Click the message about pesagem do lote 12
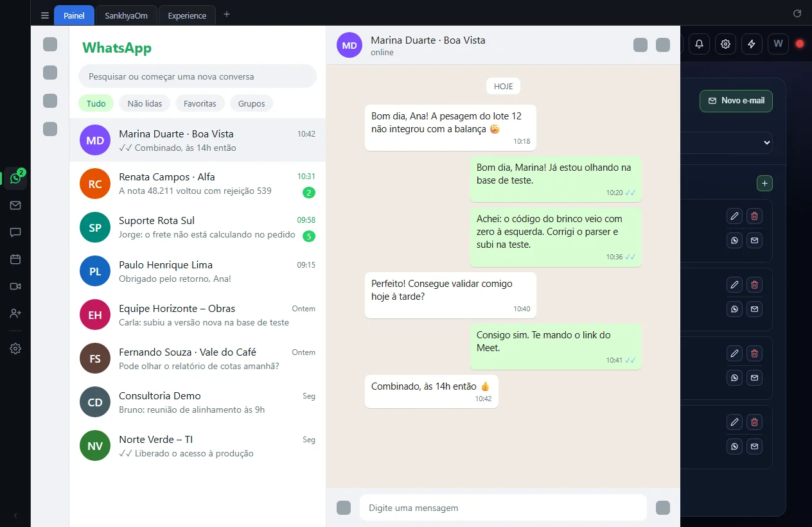The width and height of the screenshot is (812, 527). pos(450,128)
